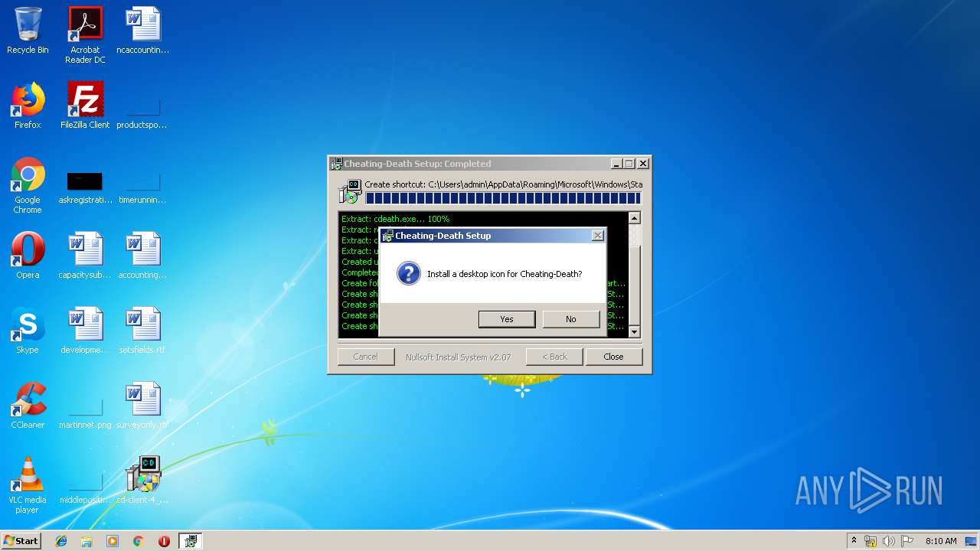The height and width of the screenshot is (551, 980).
Task: Select the surveyonly.rtf document icon
Action: 142,406
